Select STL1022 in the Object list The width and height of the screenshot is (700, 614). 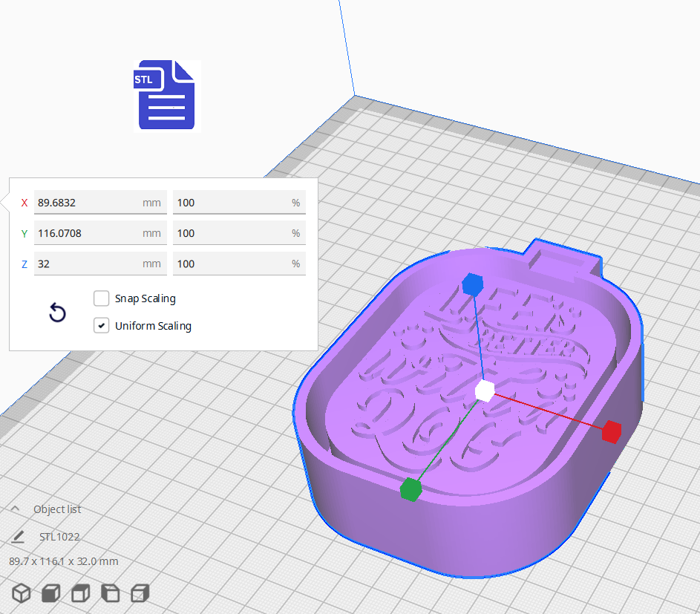click(59, 536)
